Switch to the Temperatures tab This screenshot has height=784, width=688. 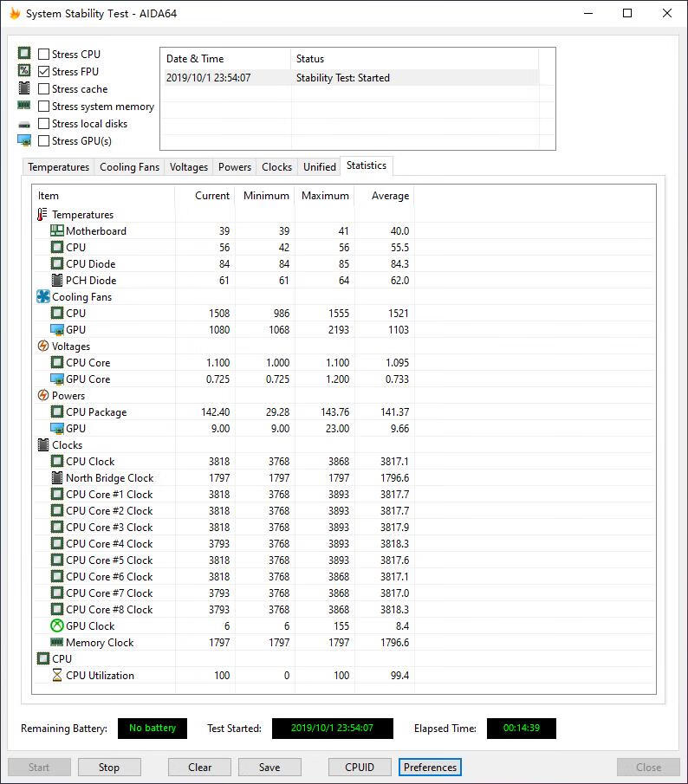click(59, 167)
